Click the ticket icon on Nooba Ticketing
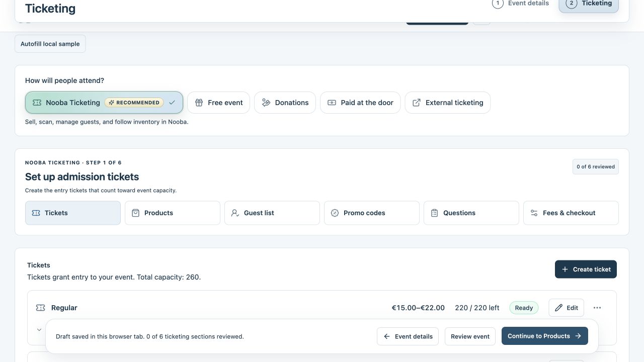This screenshot has height=362, width=644. [x=37, y=103]
